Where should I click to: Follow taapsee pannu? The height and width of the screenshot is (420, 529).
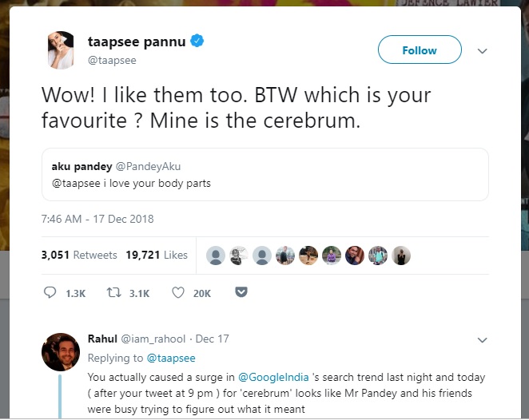click(420, 50)
